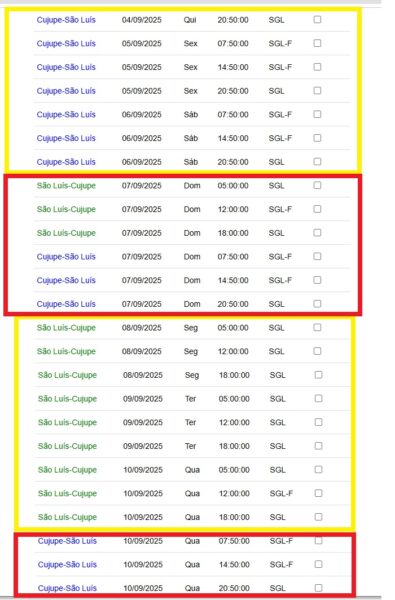Check the 10/09/2025 Qua 14:50:00 row box
The width and height of the screenshot is (395, 600).
pyautogui.click(x=318, y=564)
